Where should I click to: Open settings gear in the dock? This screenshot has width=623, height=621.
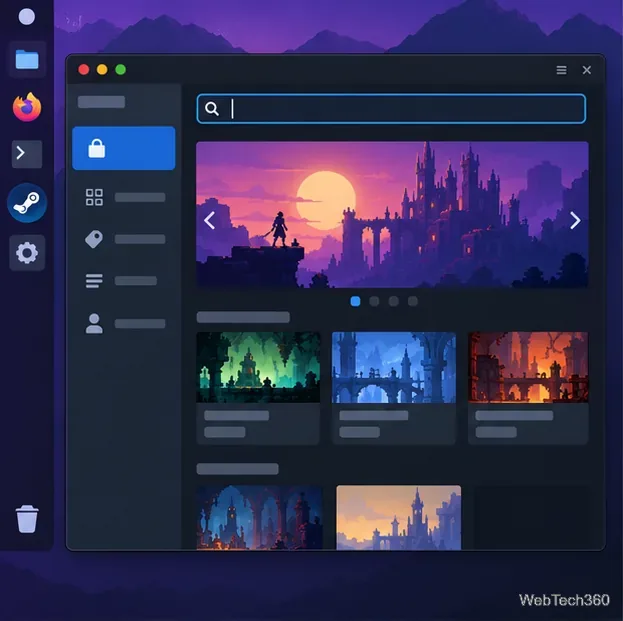coord(27,253)
